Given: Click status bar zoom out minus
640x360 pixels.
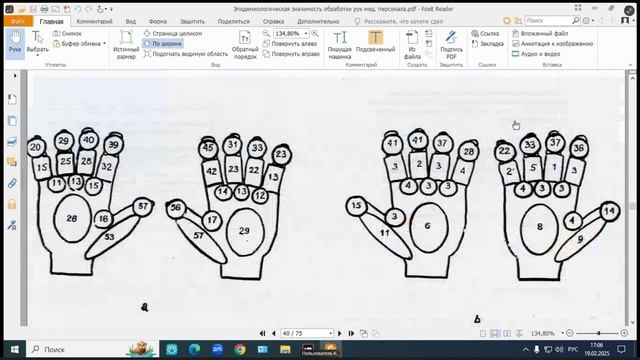Looking at the screenshot, I should click(570, 333).
